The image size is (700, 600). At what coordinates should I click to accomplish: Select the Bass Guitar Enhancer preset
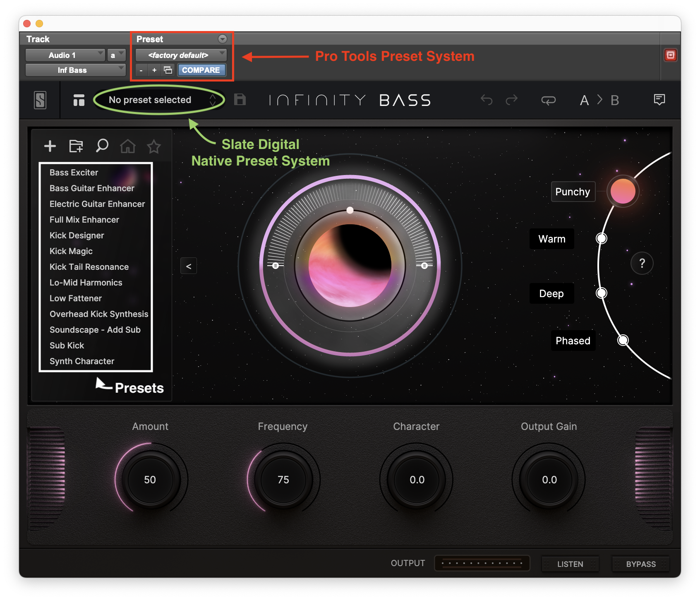click(x=92, y=188)
